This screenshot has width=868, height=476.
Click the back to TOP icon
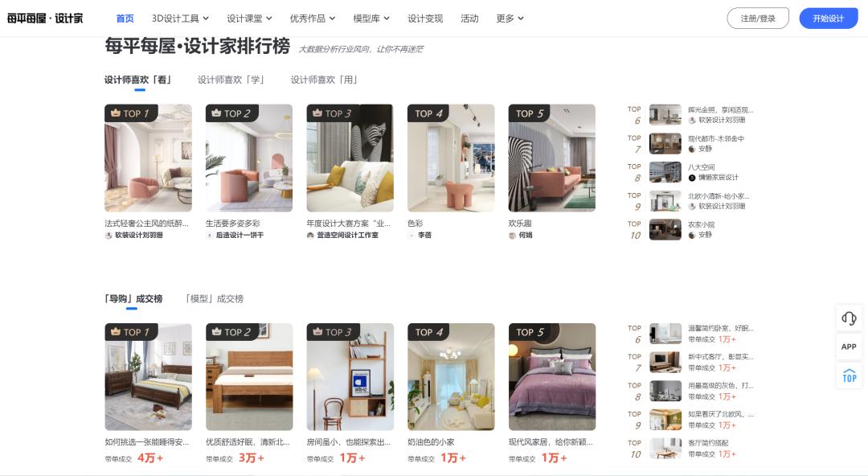[x=850, y=375]
